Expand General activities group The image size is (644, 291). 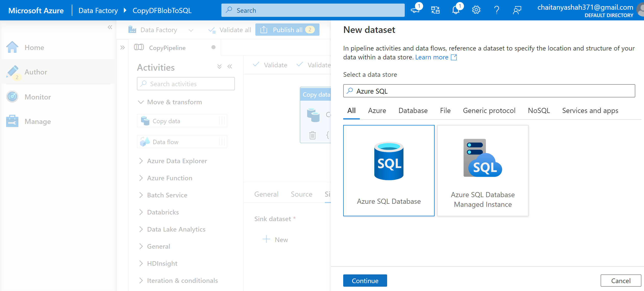point(141,246)
